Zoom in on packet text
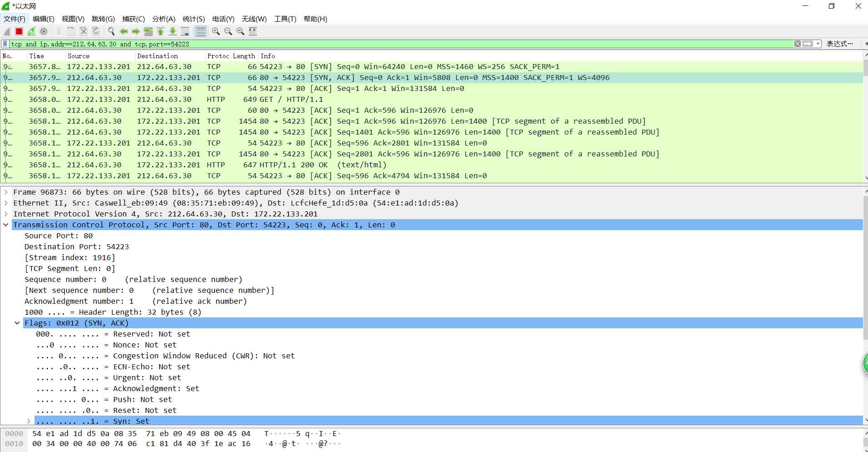This screenshot has width=868, height=452. [216, 31]
